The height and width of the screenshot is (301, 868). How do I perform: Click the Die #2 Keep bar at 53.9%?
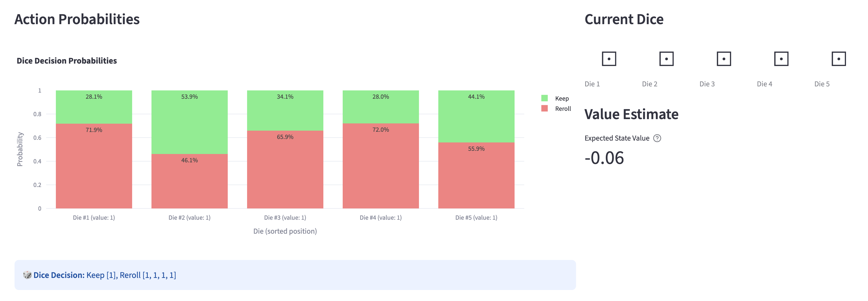pyautogui.click(x=189, y=122)
